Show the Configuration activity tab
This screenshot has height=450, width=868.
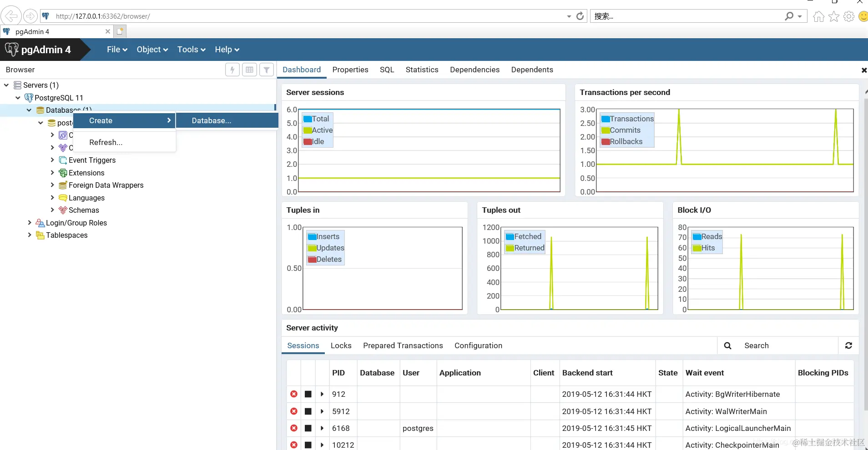click(x=478, y=345)
